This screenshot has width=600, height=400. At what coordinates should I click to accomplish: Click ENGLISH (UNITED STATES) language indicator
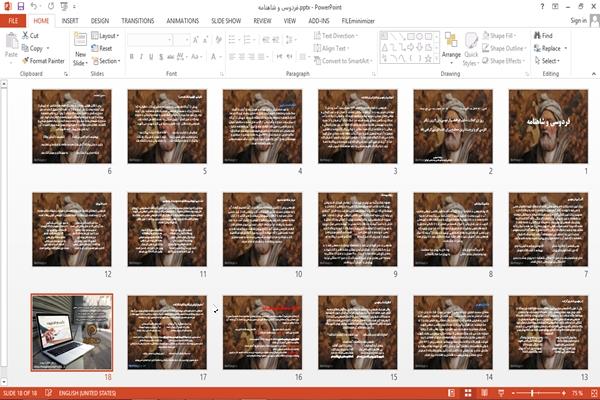point(87,393)
